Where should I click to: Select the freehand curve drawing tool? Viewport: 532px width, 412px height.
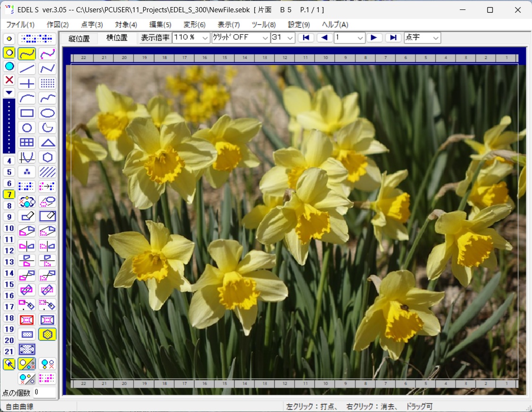coord(27,54)
